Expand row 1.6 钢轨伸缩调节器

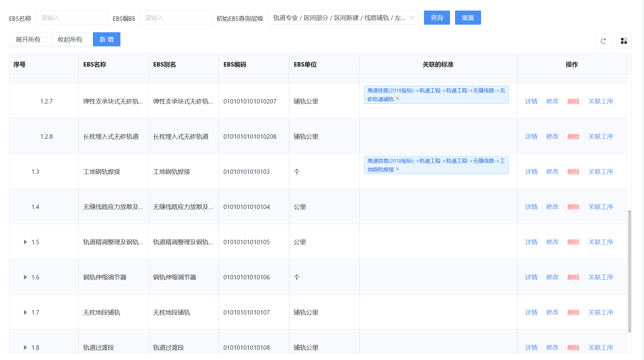click(25, 277)
